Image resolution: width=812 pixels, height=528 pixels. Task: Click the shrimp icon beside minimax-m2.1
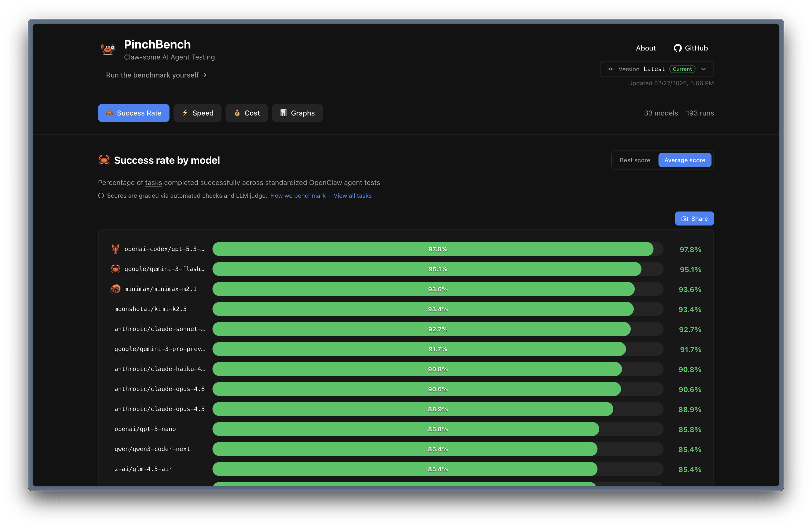pos(115,289)
